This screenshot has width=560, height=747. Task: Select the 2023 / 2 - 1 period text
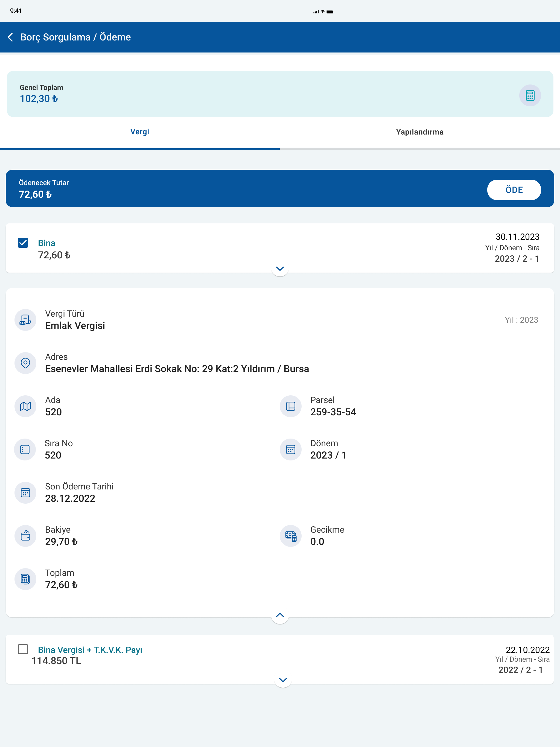coord(517,259)
